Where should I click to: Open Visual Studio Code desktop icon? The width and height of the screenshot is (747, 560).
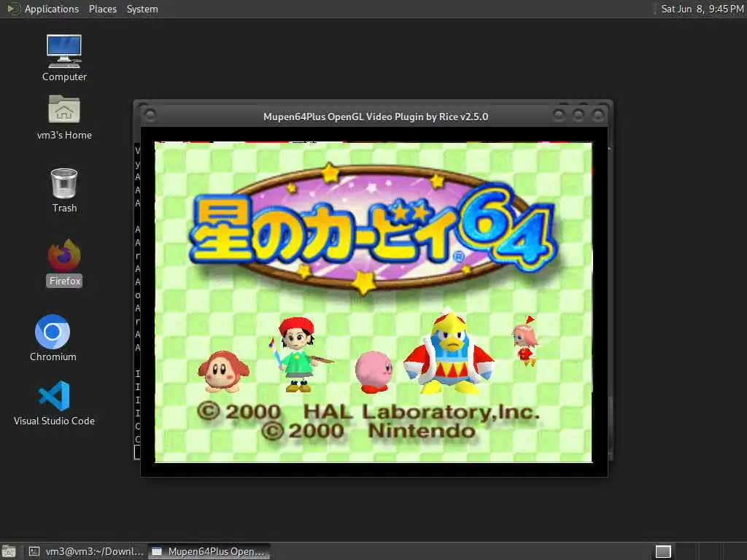[x=54, y=402]
